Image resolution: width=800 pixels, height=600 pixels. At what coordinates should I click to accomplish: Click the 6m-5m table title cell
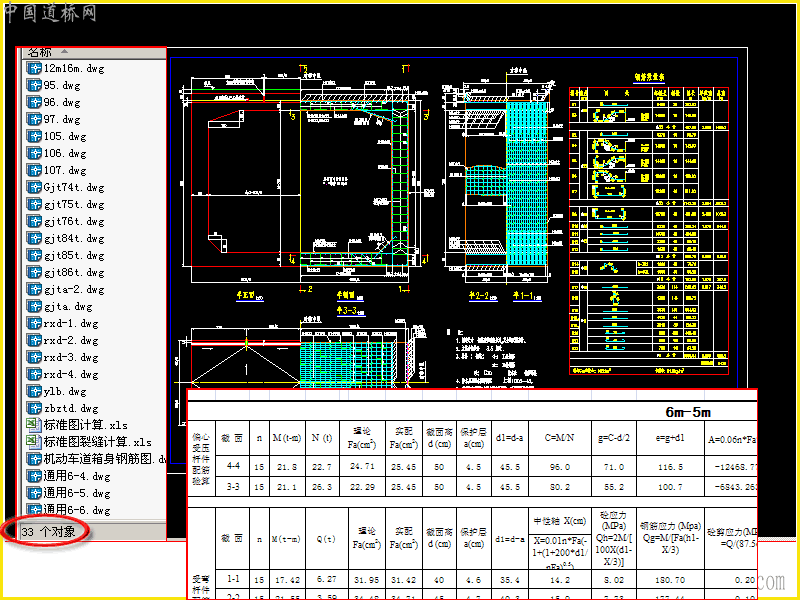[688, 412]
